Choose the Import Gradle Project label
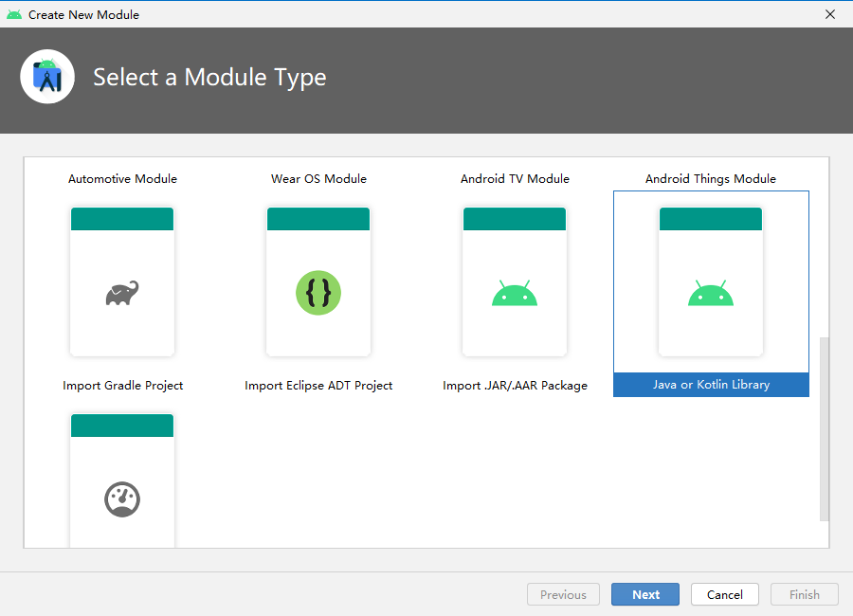This screenshot has width=853, height=616. click(123, 386)
